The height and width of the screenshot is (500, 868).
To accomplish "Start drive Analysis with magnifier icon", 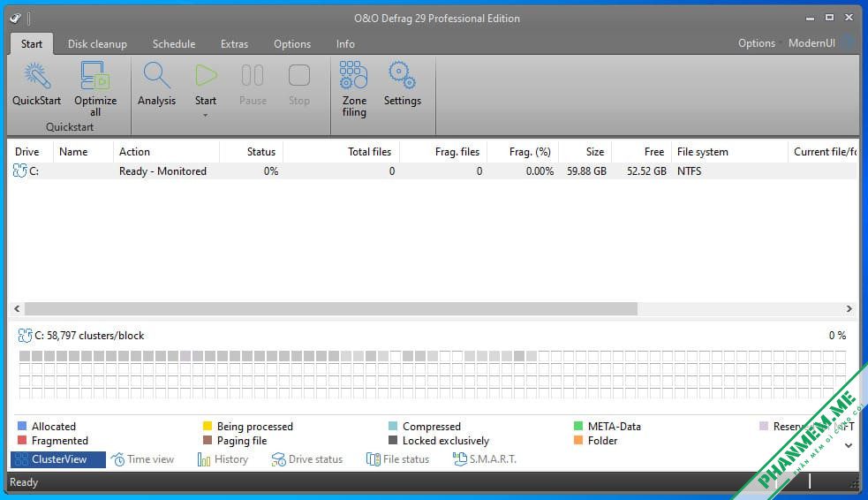I will tap(156, 83).
